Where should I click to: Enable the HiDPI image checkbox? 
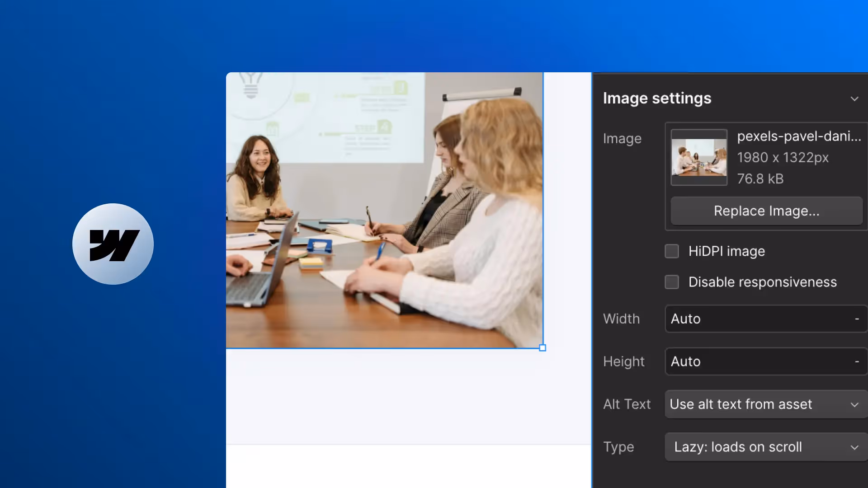[x=672, y=251]
